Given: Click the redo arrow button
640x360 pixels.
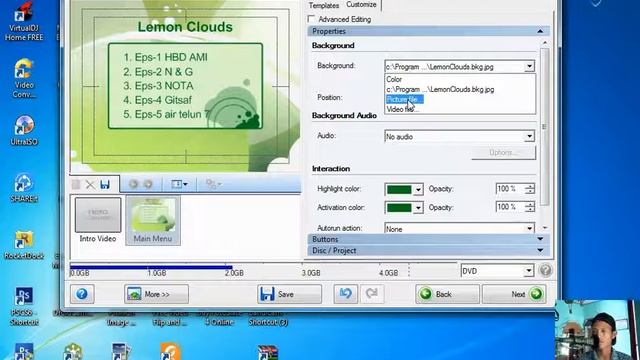Looking at the screenshot, I should pos(371,294).
